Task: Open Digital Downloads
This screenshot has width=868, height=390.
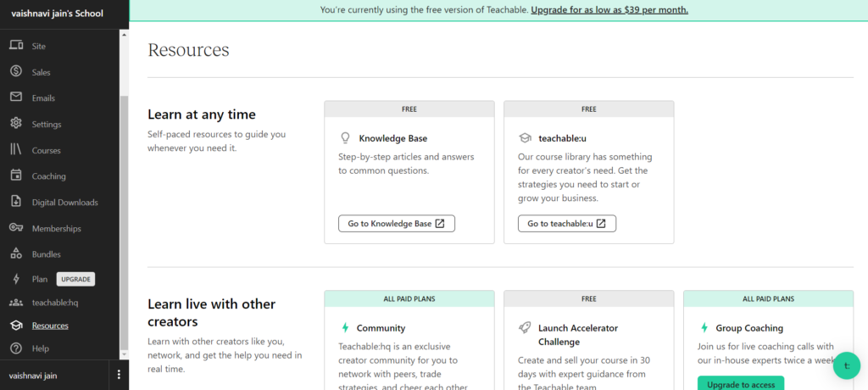Action: [x=64, y=202]
